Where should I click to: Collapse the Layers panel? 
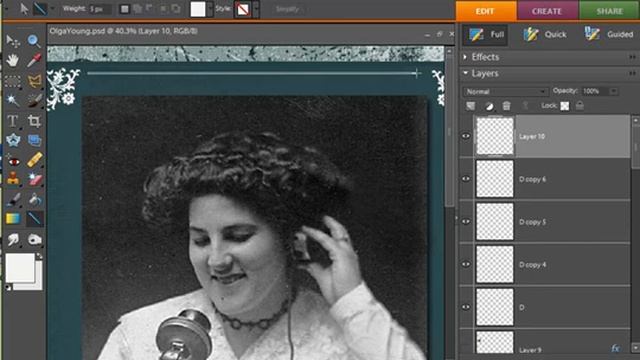pyautogui.click(x=465, y=73)
